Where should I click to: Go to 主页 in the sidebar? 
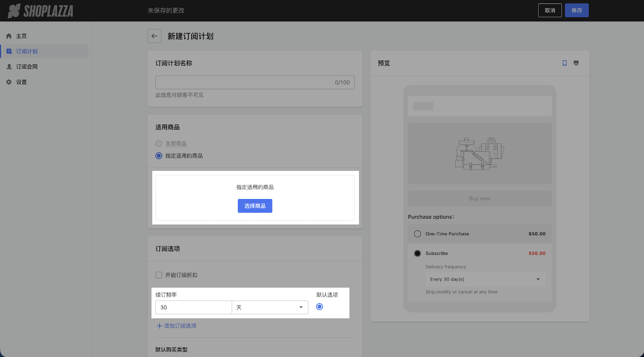tap(21, 36)
